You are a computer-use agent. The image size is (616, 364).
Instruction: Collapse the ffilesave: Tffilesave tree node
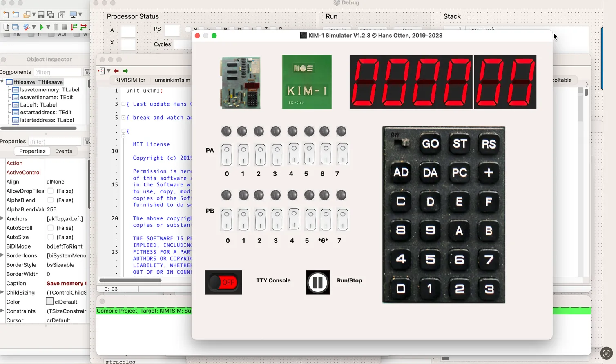(x=2, y=82)
